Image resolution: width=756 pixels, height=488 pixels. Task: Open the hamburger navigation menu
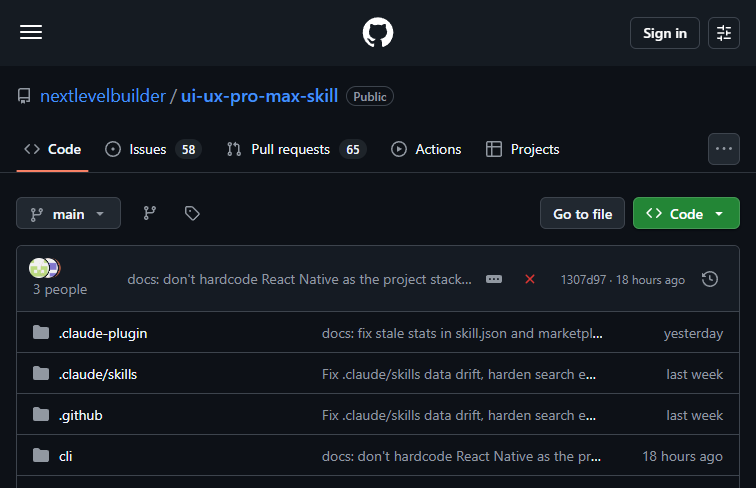click(x=31, y=32)
